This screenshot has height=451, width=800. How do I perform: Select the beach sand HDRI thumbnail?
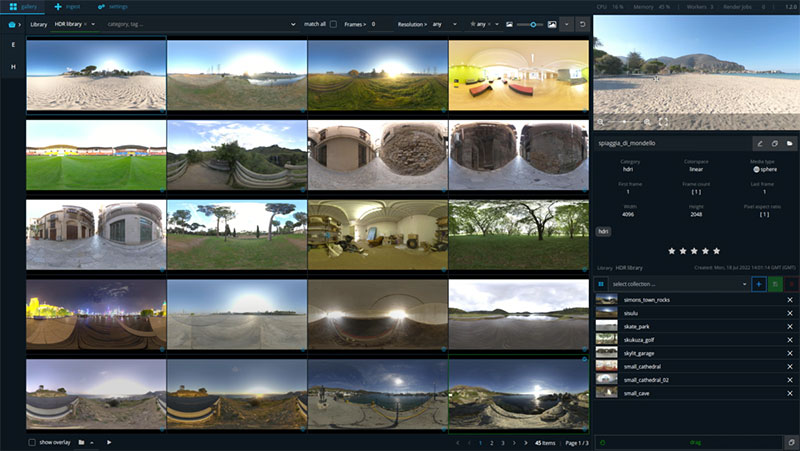click(x=96, y=75)
